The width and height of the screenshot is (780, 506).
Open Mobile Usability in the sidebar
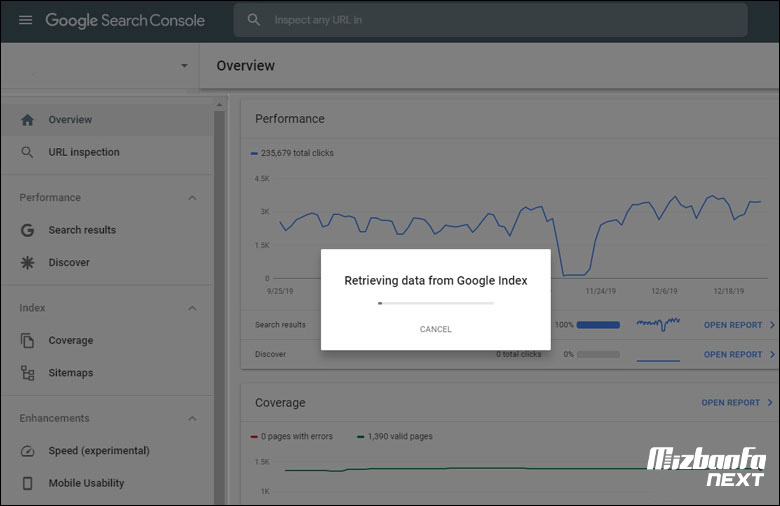[107, 483]
